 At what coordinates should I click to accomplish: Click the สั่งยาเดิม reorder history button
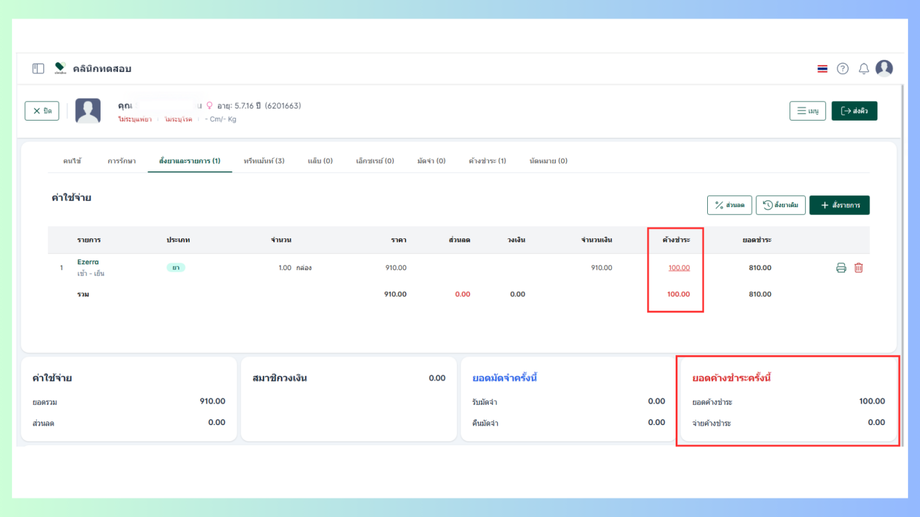click(780, 205)
